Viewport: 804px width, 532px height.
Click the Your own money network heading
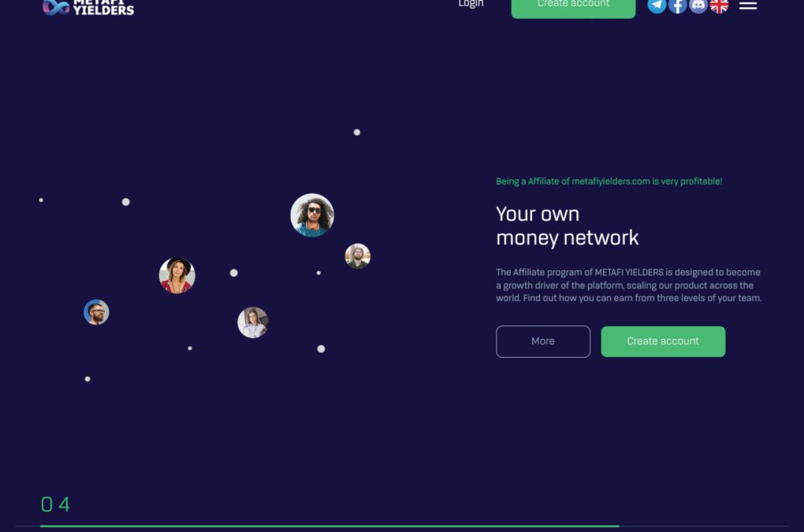(567, 226)
